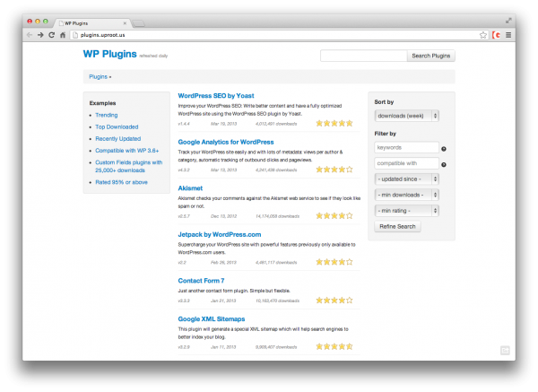The width and height of the screenshot is (538, 392).
Task: Expand the updated since dropdown
Action: (x=406, y=179)
